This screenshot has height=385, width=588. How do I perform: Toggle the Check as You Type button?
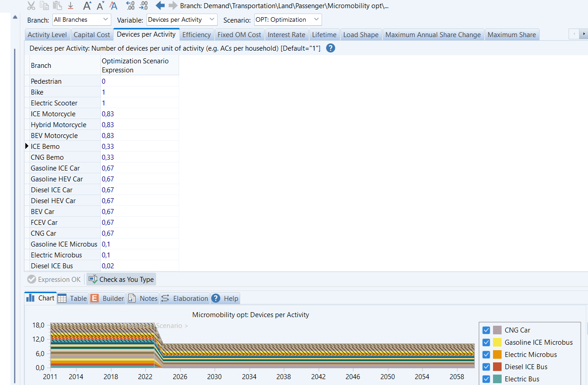coord(121,280)
